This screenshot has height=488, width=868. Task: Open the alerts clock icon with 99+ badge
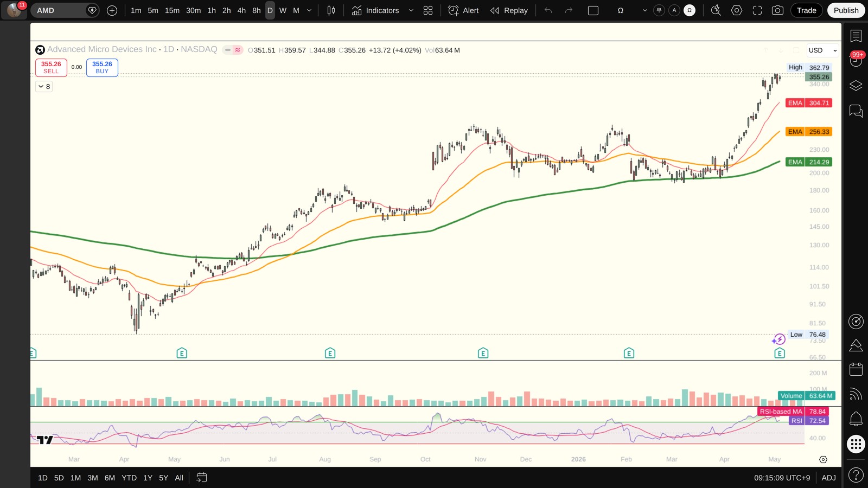coord(856,60)
